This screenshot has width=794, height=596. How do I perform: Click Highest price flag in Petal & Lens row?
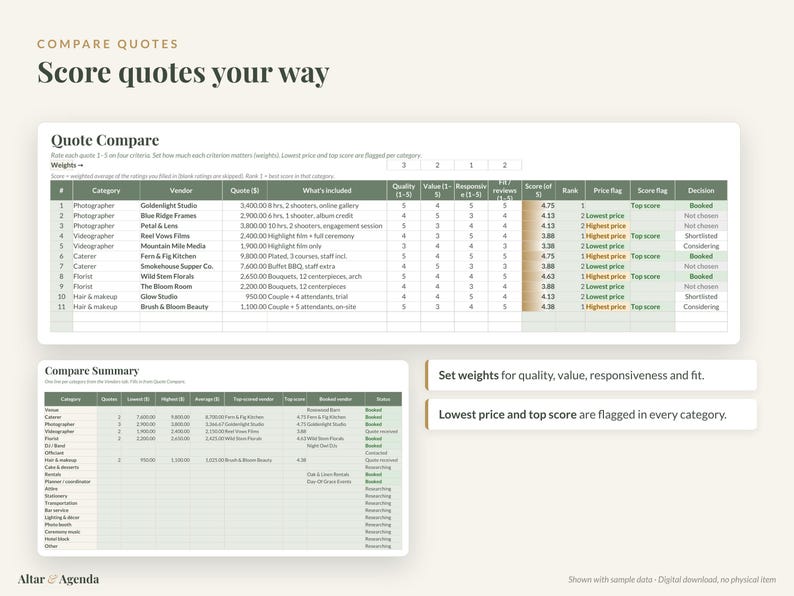coord(606,226)
